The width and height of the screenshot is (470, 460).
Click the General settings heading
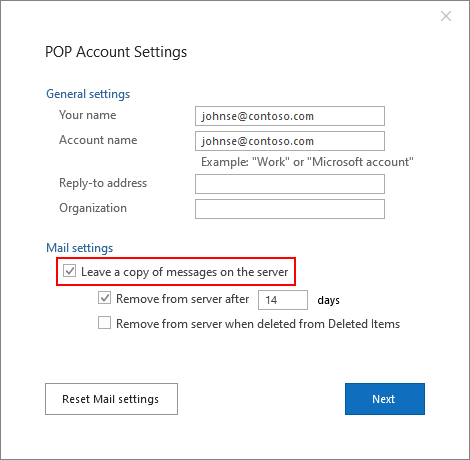[88, 94]
